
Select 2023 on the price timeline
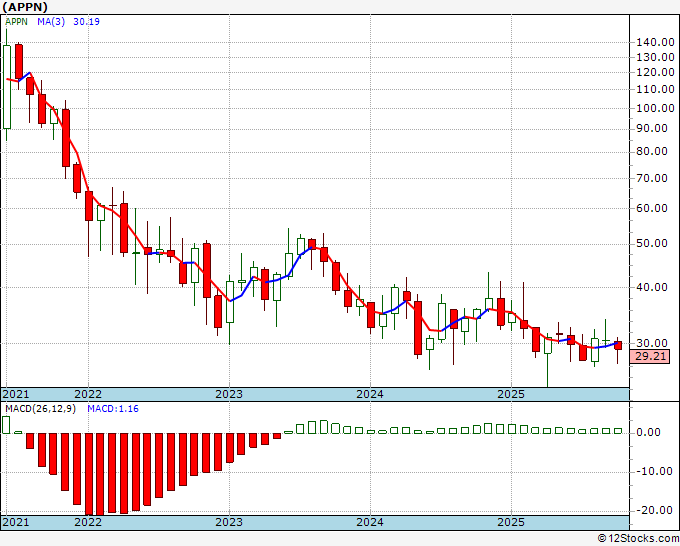pos(229,394)
